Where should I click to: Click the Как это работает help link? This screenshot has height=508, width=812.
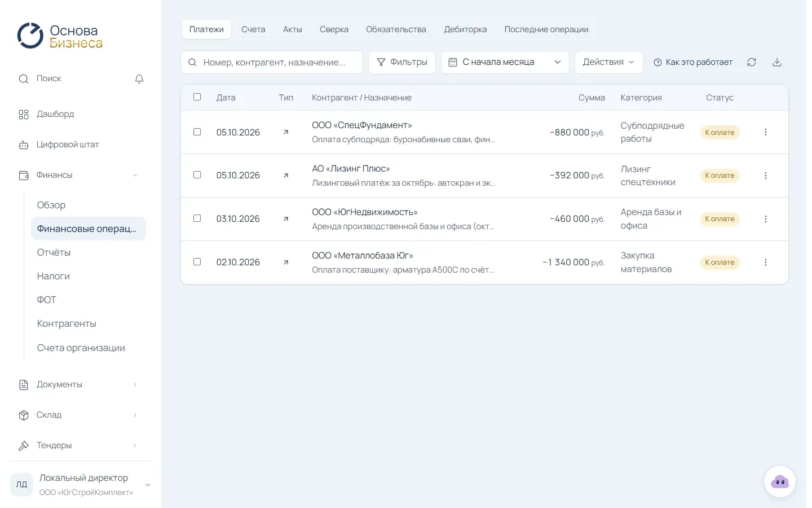[x=693, y=62]
